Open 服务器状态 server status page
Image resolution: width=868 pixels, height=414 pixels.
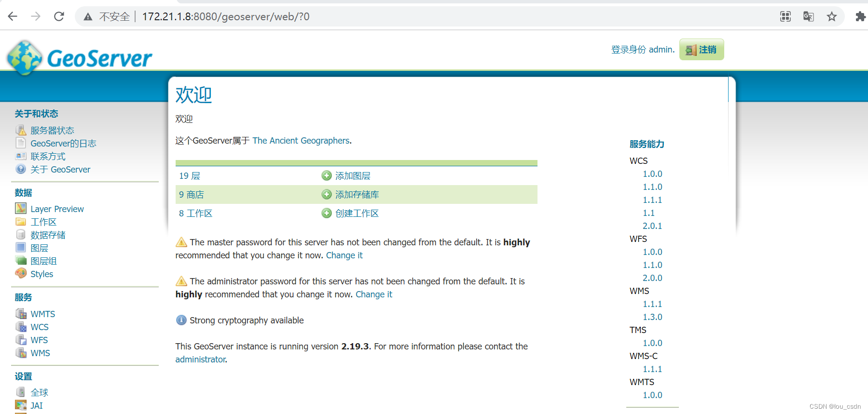click(x=52, y=130)
